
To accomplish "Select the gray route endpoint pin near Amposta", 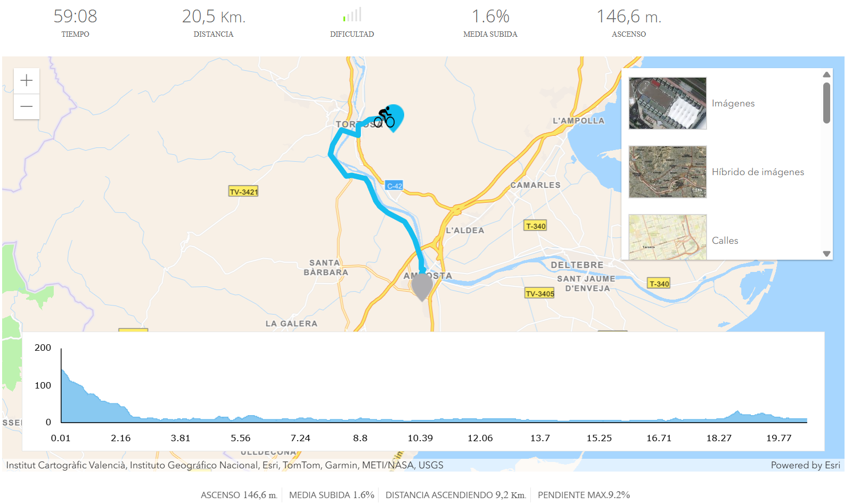I will coord(422,285).
